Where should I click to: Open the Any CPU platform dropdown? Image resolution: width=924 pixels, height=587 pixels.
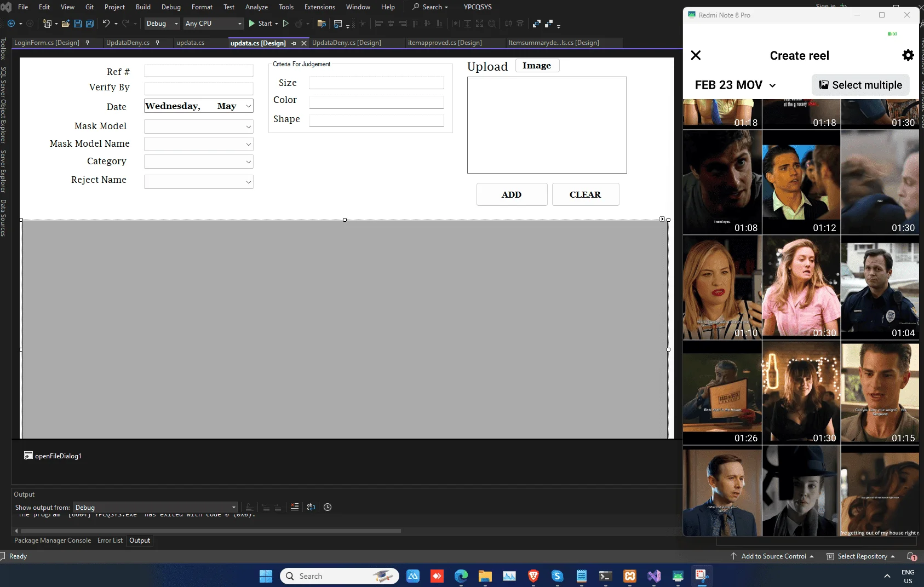pyautogui.click(x=214, y=24)
